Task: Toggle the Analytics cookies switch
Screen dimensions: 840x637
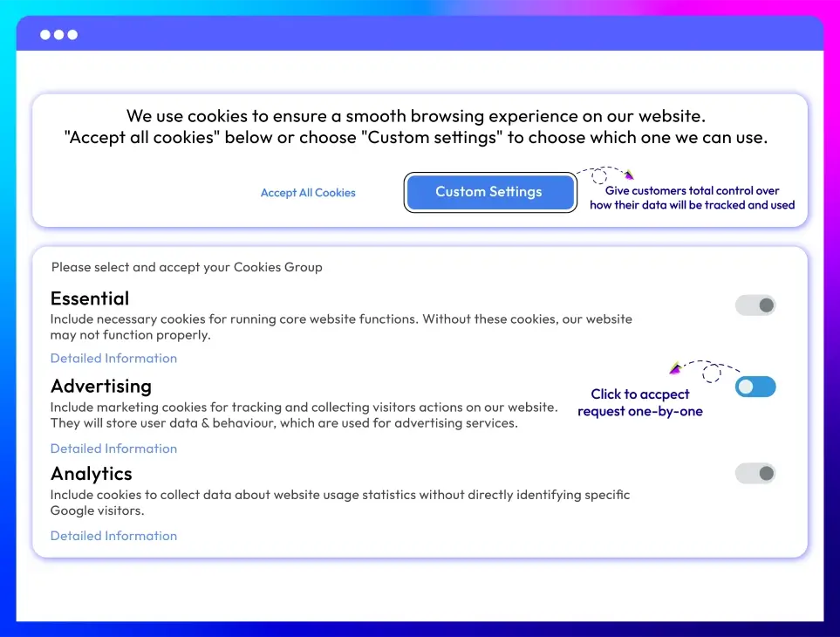Action: tap(755, 474)
